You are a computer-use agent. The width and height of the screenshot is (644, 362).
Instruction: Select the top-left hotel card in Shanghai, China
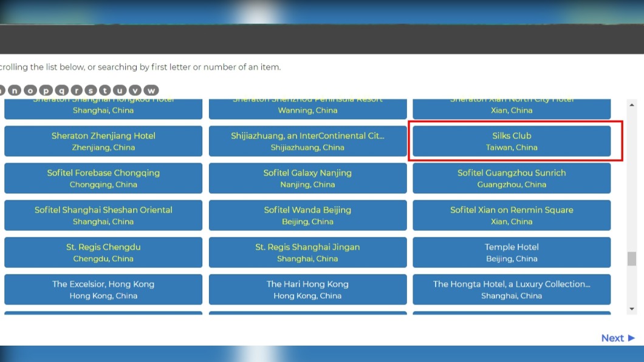point(103,109)
